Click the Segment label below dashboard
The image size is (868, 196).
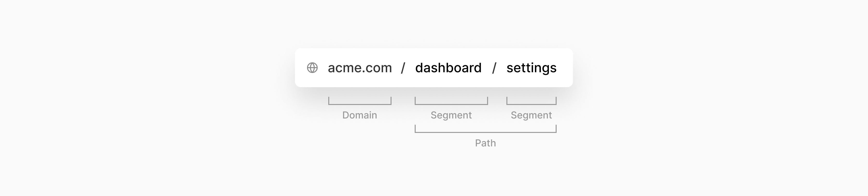[x=451, y=115]
